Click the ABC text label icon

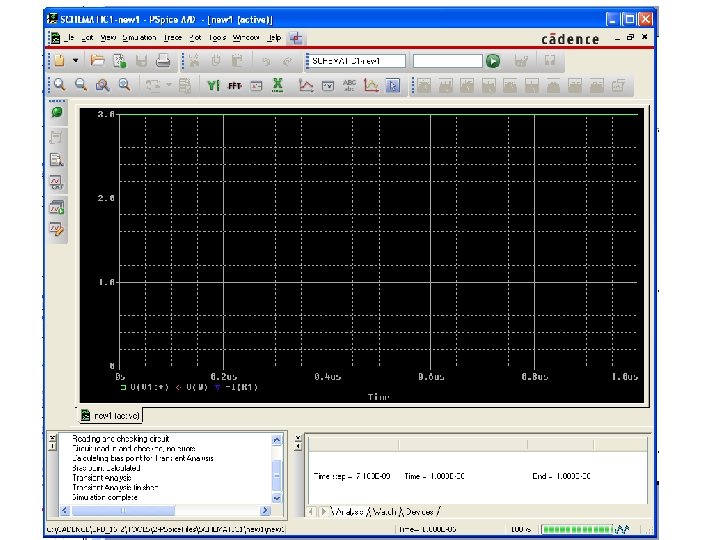[349, 85]
